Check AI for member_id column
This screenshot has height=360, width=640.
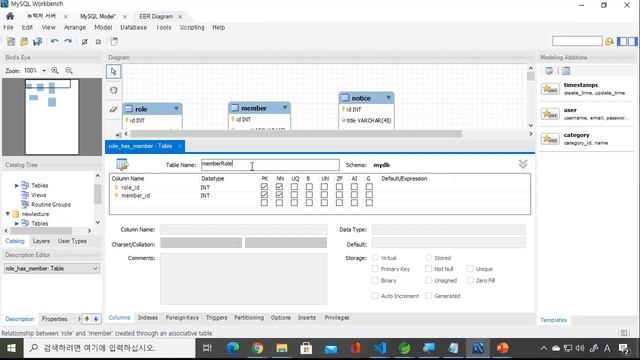point(354,195)
